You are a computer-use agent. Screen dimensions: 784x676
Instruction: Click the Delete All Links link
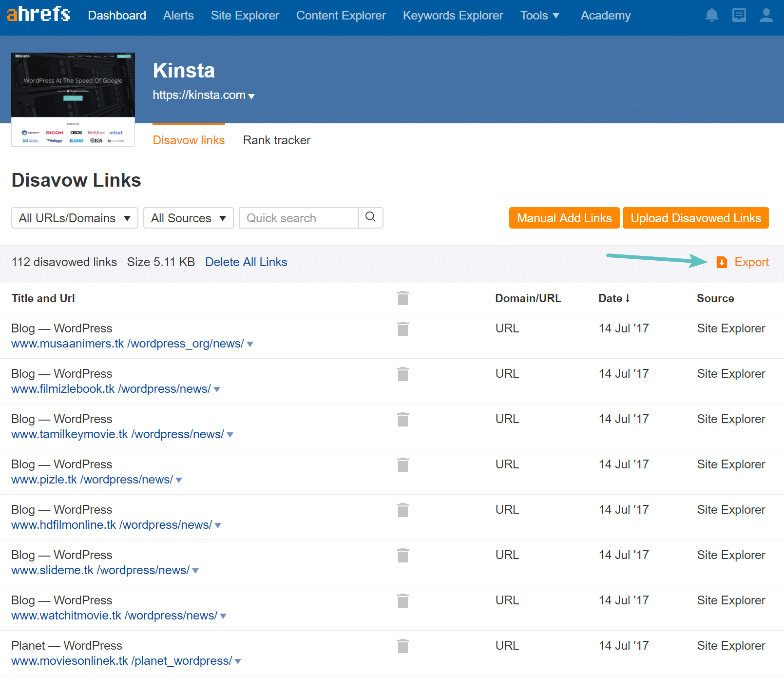point(246,262)
